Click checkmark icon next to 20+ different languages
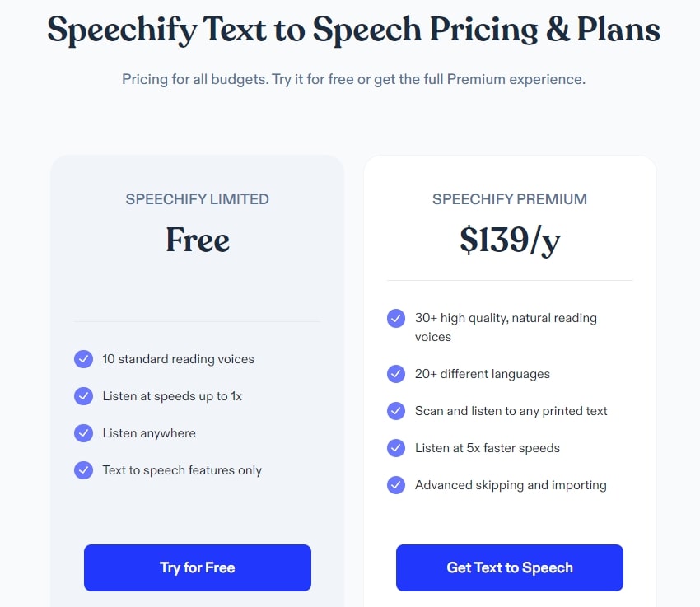700x607 pixels. [x=396, y=374]
